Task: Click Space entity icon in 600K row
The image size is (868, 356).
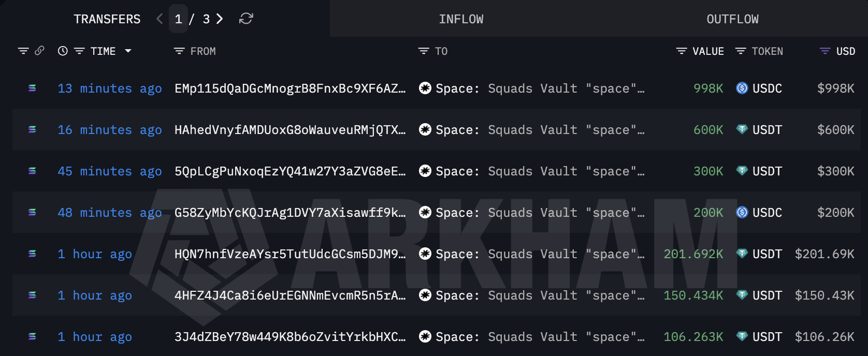Action: [x=425, y=130]
